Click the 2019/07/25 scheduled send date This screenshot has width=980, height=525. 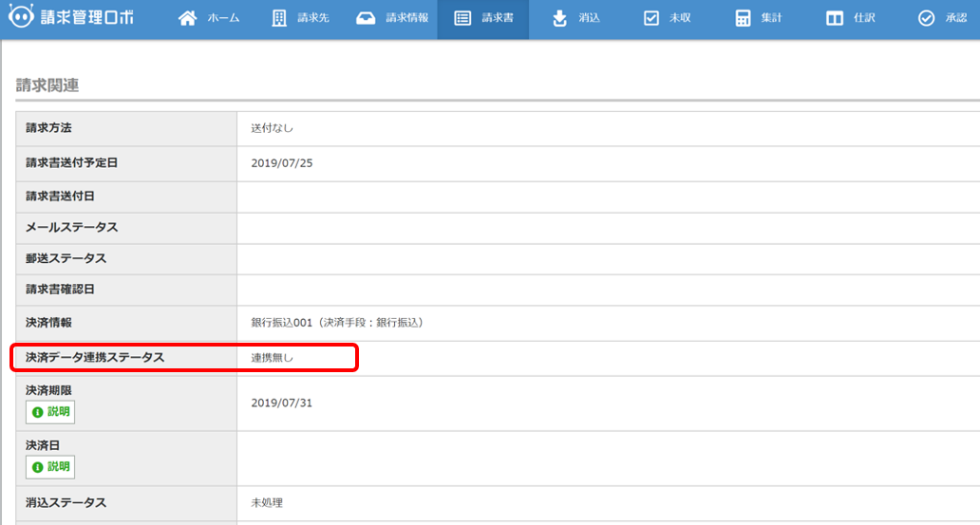coord(282,163)
